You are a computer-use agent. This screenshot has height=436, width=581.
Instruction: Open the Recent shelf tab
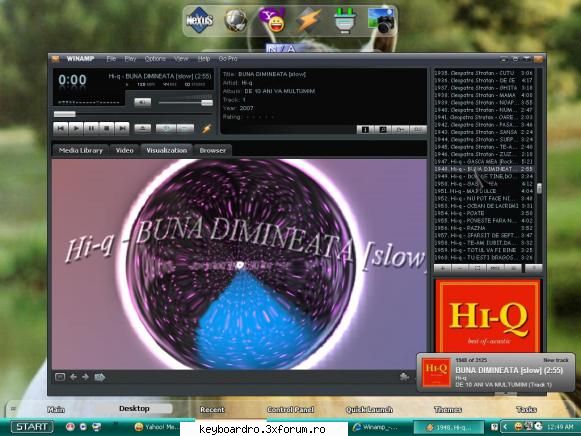212,409
